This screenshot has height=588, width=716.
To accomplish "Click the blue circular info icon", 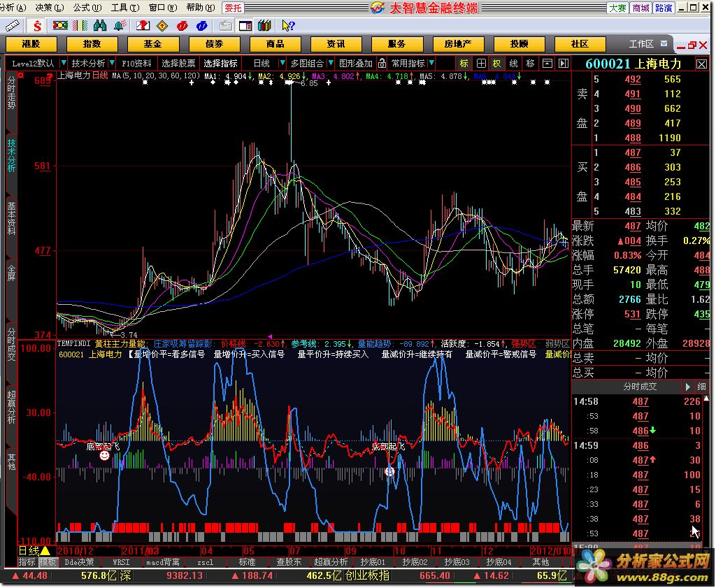I will pyautogui.click(x=202, y=26).
